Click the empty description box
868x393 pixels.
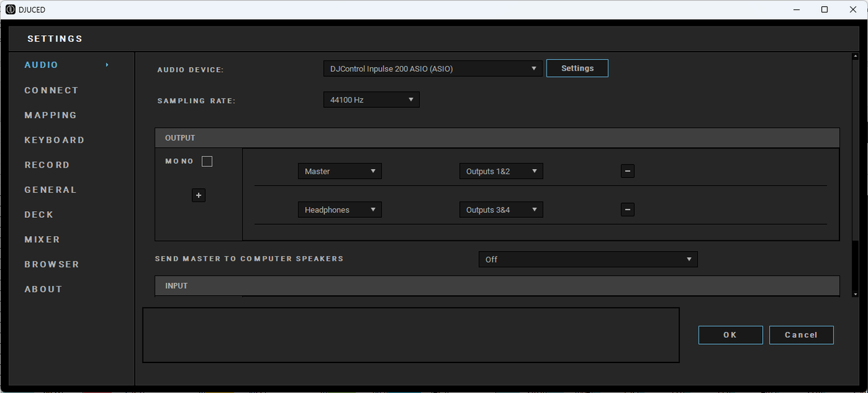pos(411,335)
